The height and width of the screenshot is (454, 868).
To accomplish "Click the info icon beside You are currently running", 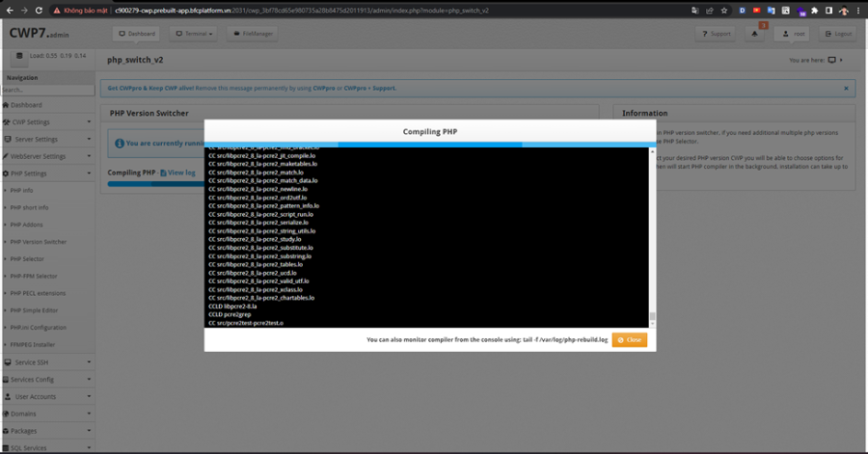I will coord(119,144).
